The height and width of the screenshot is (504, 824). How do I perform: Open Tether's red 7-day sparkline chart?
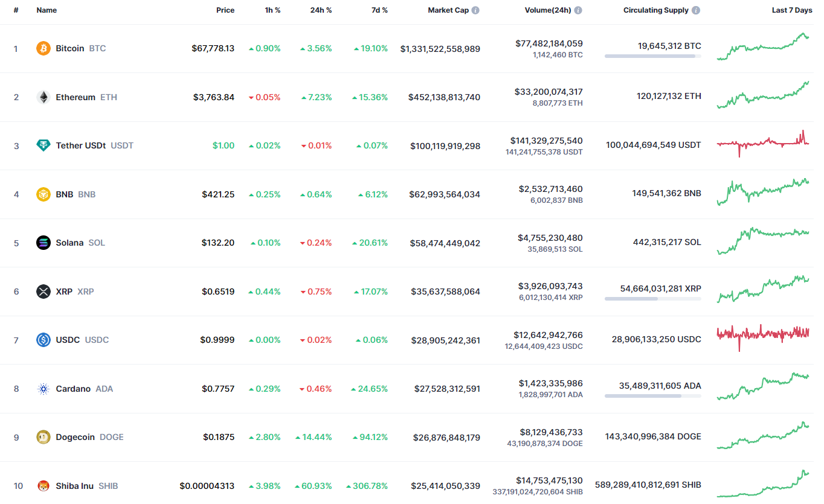click(763, 144)
